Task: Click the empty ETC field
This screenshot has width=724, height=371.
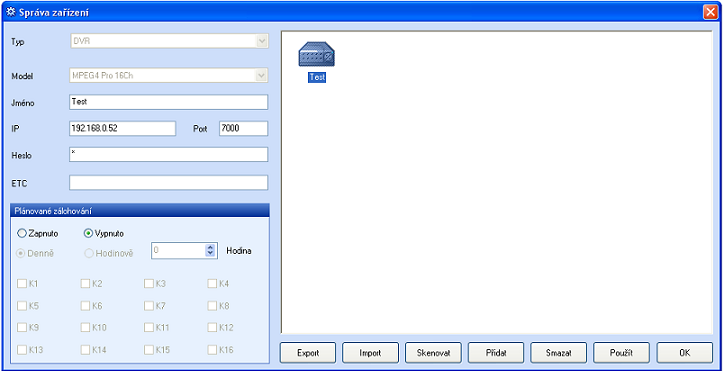Action: click(169, 182)
